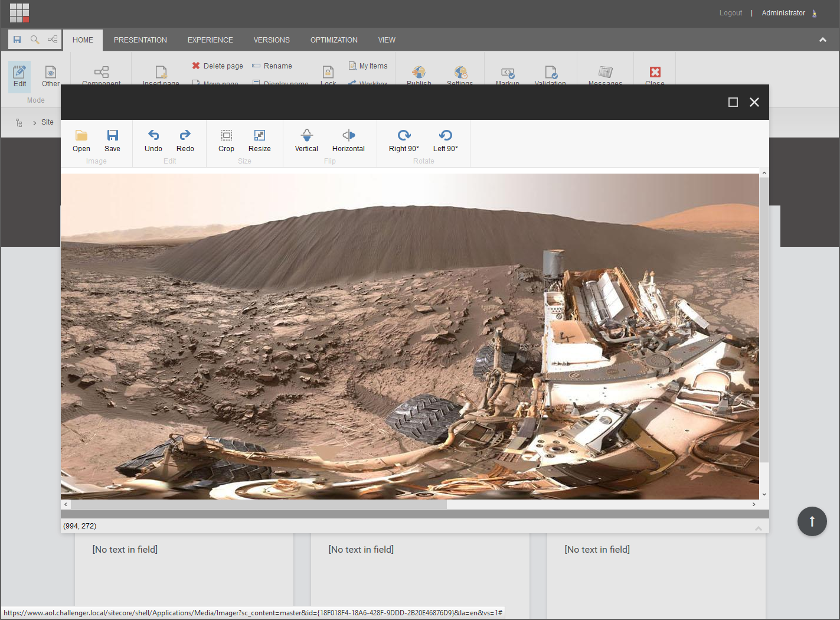Expand the dialog status bar chevron

click(x=759, y=528)
